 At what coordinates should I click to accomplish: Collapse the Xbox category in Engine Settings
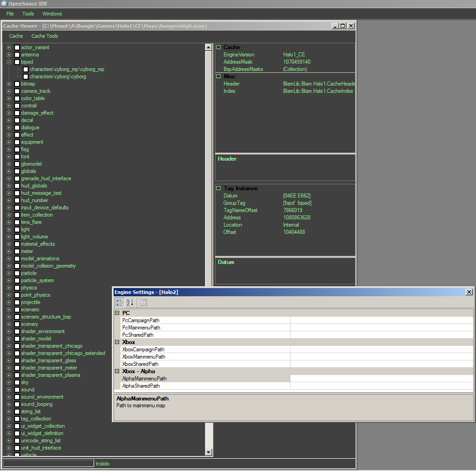pos(117,342)
